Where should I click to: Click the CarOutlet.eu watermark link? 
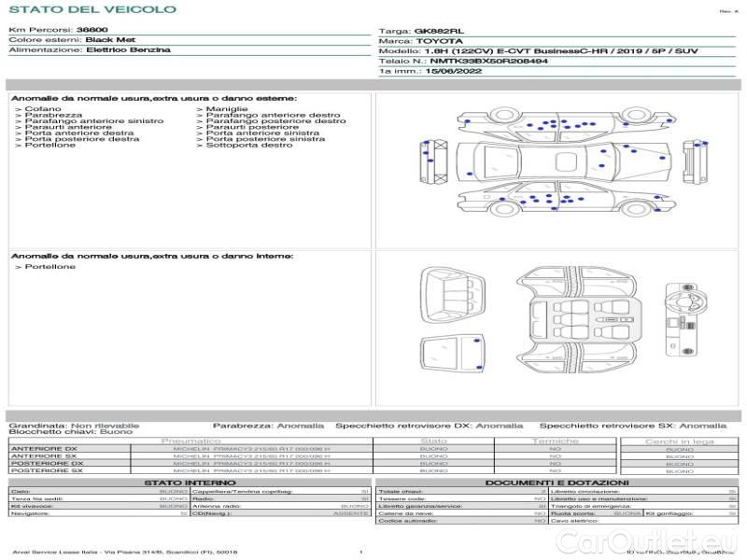point(646,542)
